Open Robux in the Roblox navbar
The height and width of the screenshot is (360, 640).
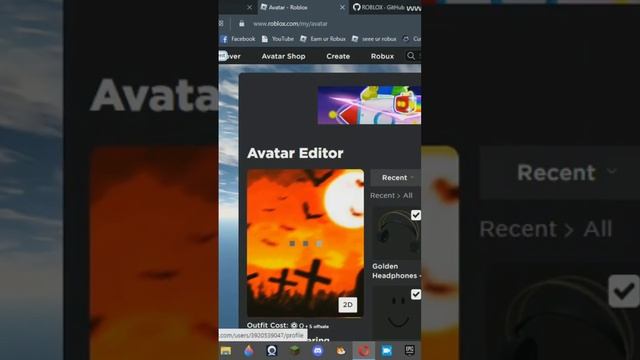tap(382, 56)
